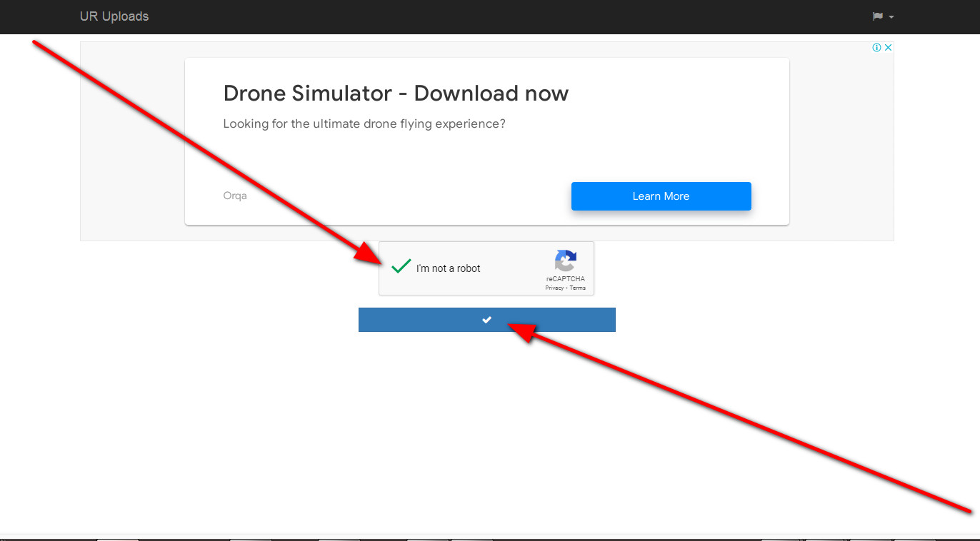980x541 pixels.
Task: Click the blue checkmark submit button
Action: point(486,320)
